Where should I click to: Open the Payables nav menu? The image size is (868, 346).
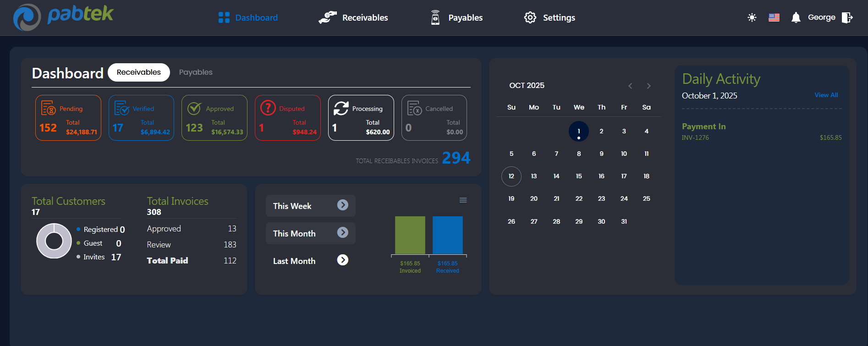coord(456,18)
